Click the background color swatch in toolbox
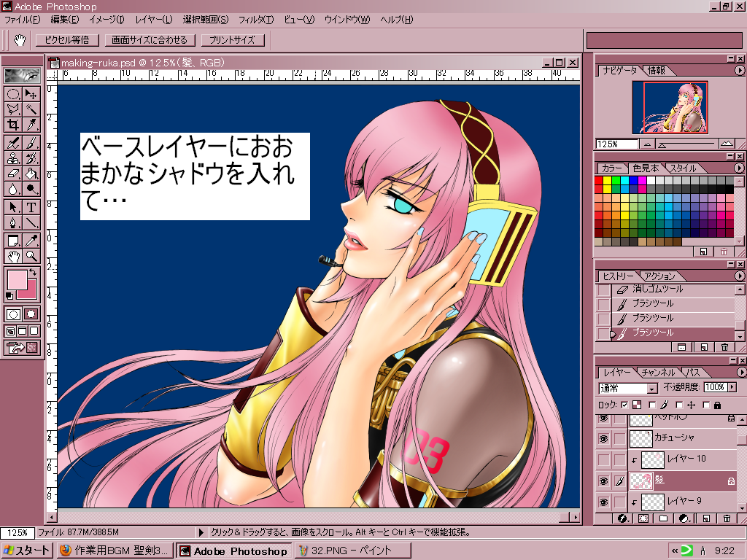 pos(31,292)
